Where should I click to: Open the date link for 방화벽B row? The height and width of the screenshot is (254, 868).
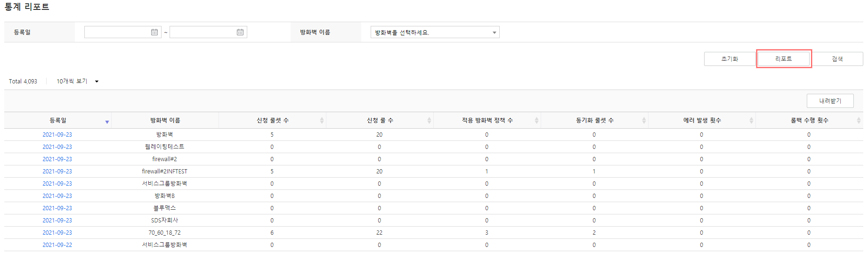(x=57, y=196)
